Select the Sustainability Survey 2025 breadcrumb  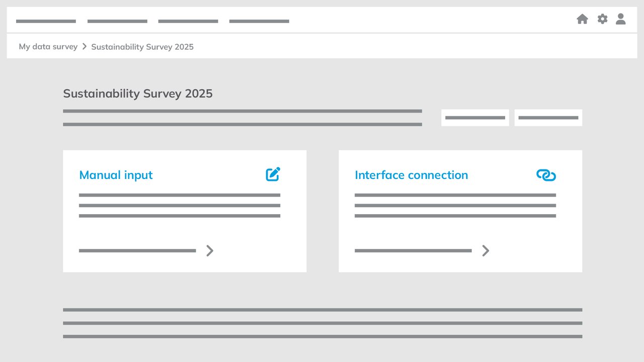point(142,46)
